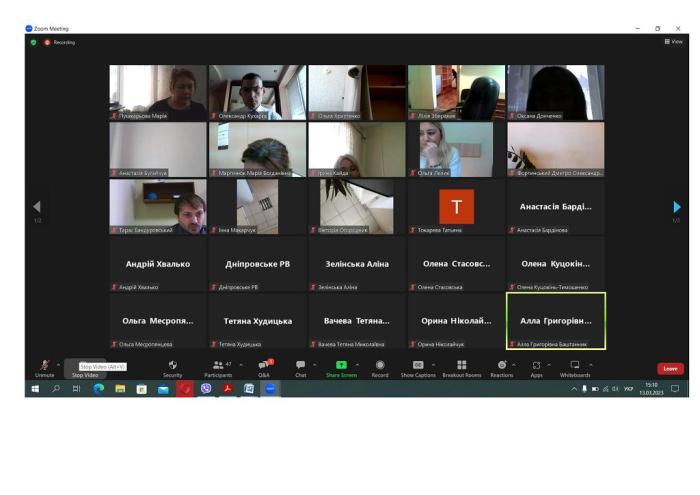Open Breakout Rooms
Viewport: 700px width, 495px height.
[x=461, y=365]
